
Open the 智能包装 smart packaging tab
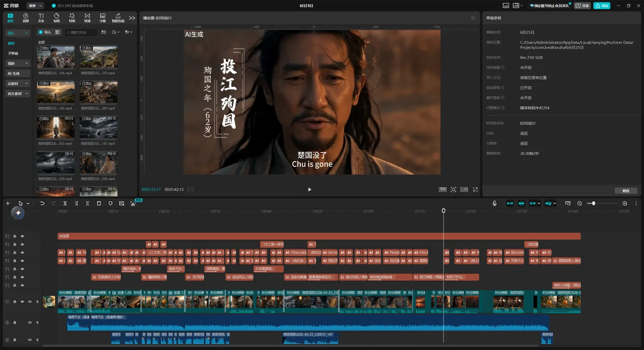click(x=118, y=18)
